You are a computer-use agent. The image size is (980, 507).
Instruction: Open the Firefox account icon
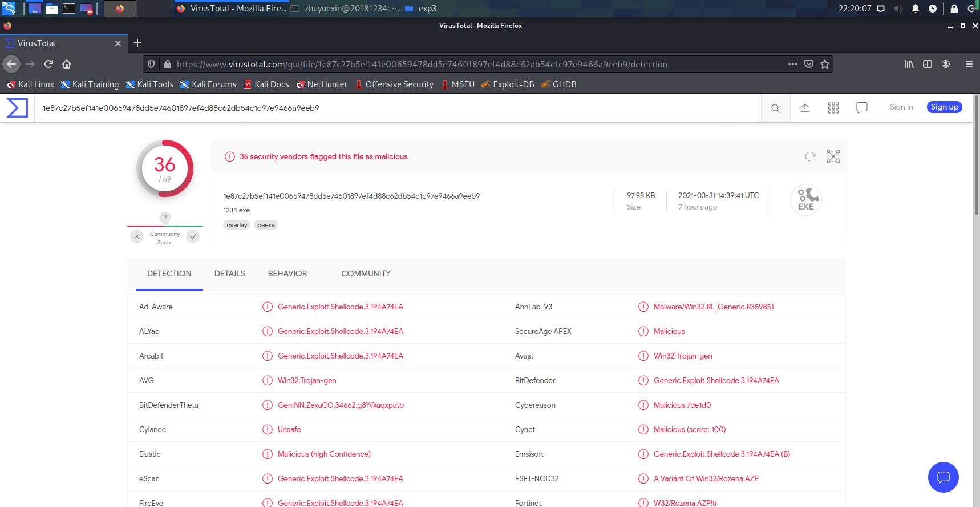tap(946, 64)
